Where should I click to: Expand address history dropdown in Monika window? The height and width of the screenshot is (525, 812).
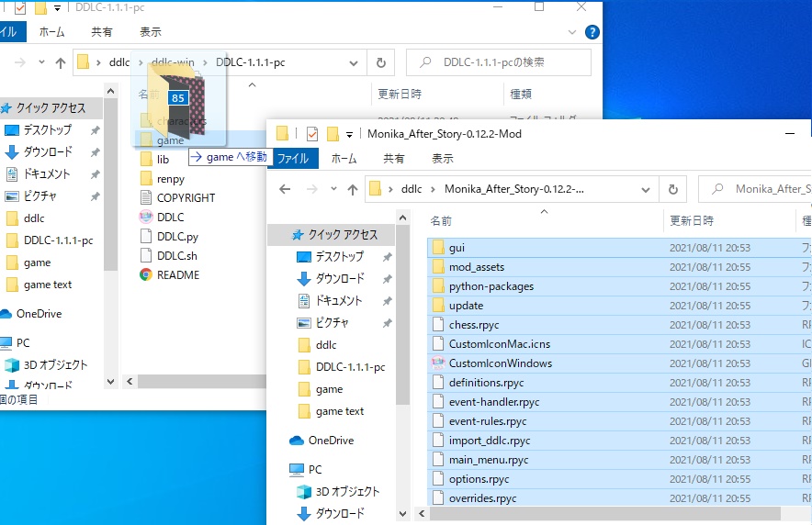pyautogui.click(x=646, y=189)
